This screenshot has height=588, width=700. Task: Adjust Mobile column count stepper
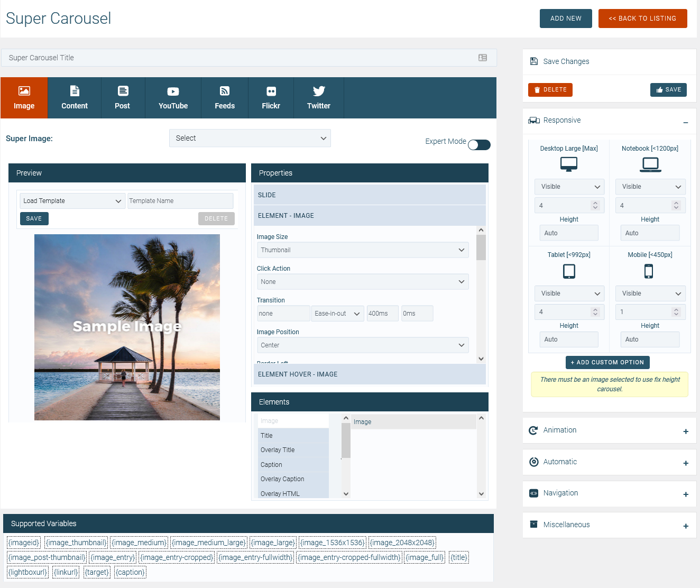[x=676, y=312]
